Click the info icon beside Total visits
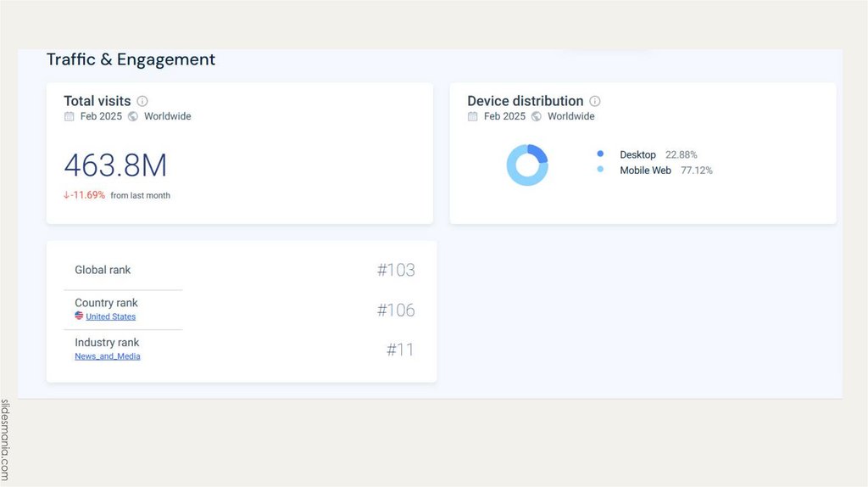This screenshot has height=487, width=868. tap(142, 101)
